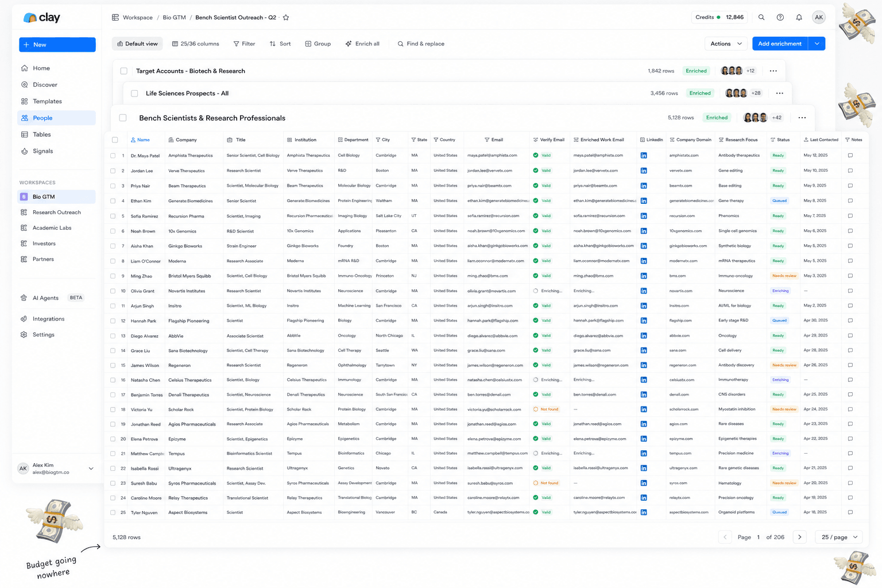Open Tables in sidebar
The height and width of the screenshot is (588, 882).
pyautogui.click(x=57, y=134)
